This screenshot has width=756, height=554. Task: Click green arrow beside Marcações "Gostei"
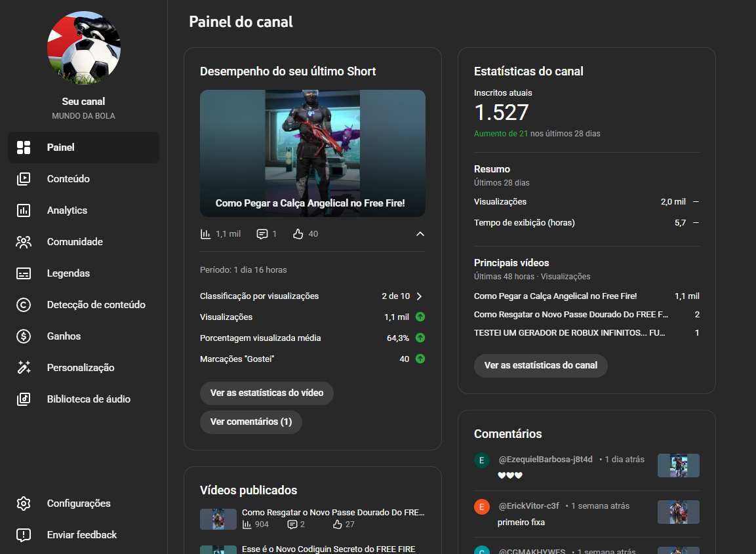coord(420,359)
